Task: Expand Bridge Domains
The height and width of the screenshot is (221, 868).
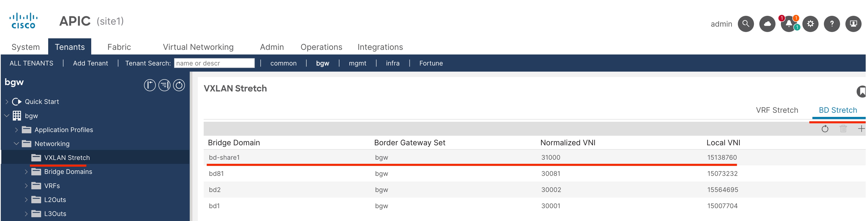Action: tap(26, 172)
